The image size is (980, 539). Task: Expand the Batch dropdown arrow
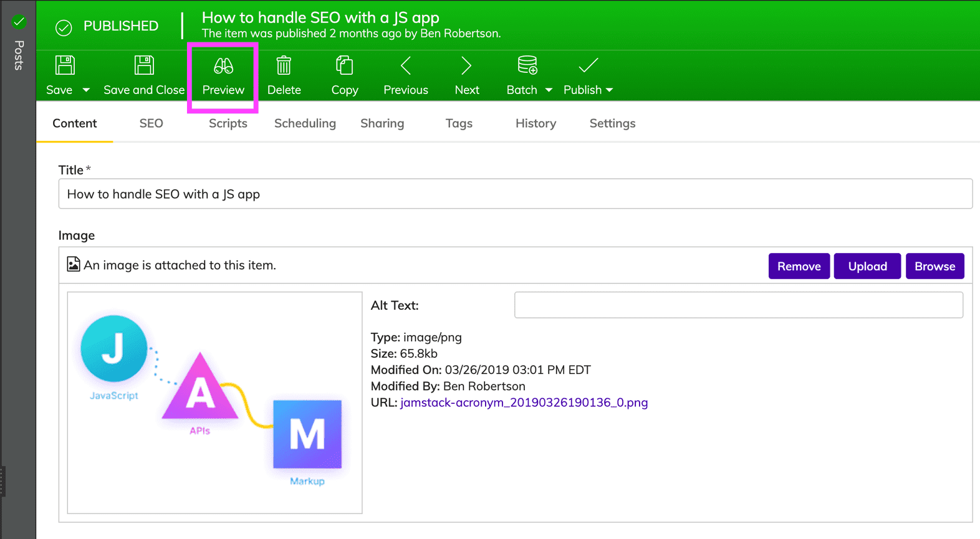coord(549,90)
